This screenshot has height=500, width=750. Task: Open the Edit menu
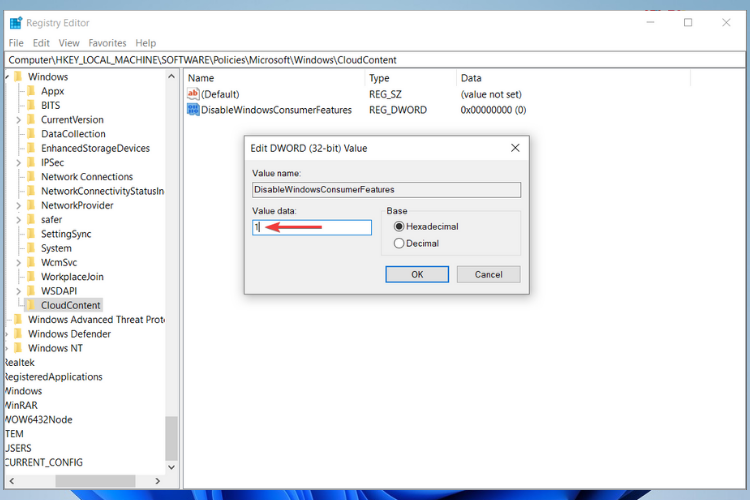(x=41, y=43)
